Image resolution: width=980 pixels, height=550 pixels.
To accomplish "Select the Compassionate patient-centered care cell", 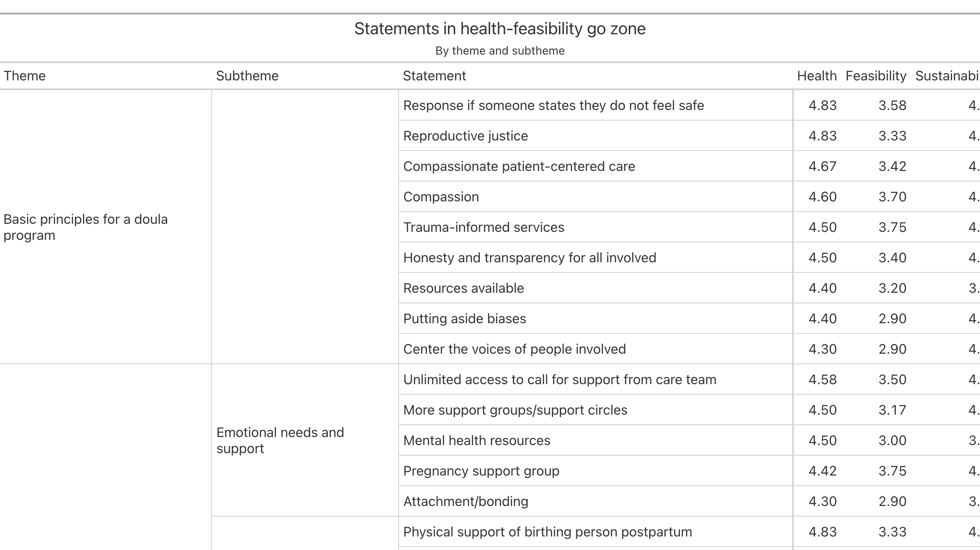I will click(519, 166).
